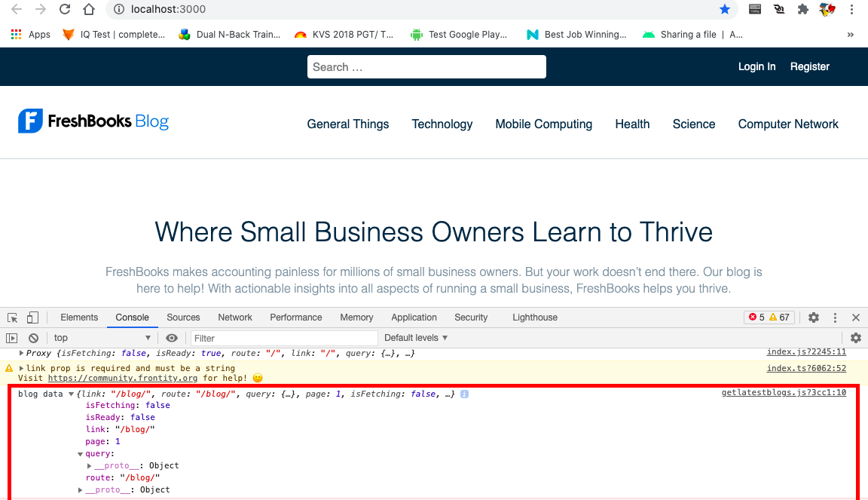This screenshot has width=868, height=500.
Task: Open live expression eye icon
Action: (172, 338)
